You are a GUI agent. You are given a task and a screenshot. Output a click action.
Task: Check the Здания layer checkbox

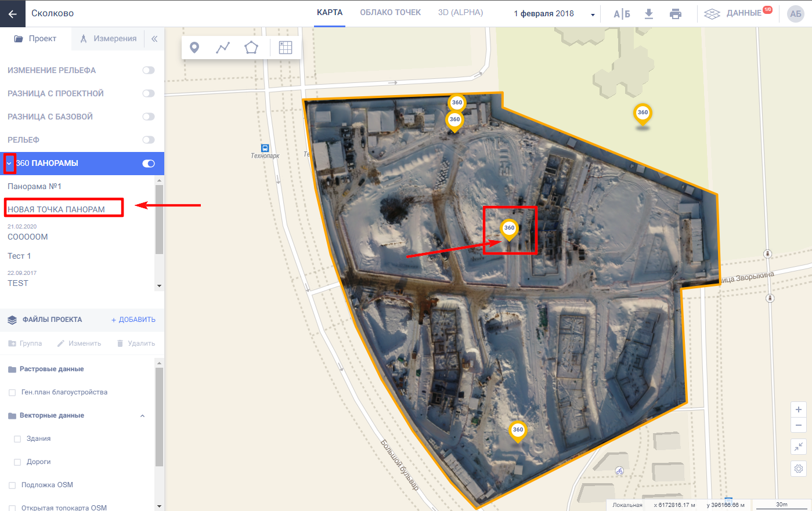[17, 439]
